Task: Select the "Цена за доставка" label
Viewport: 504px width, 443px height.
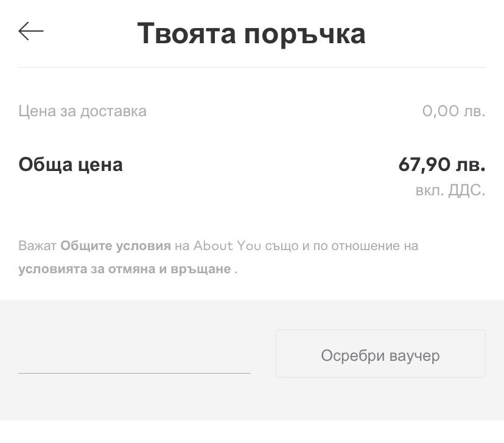Action: pos(82,111)
